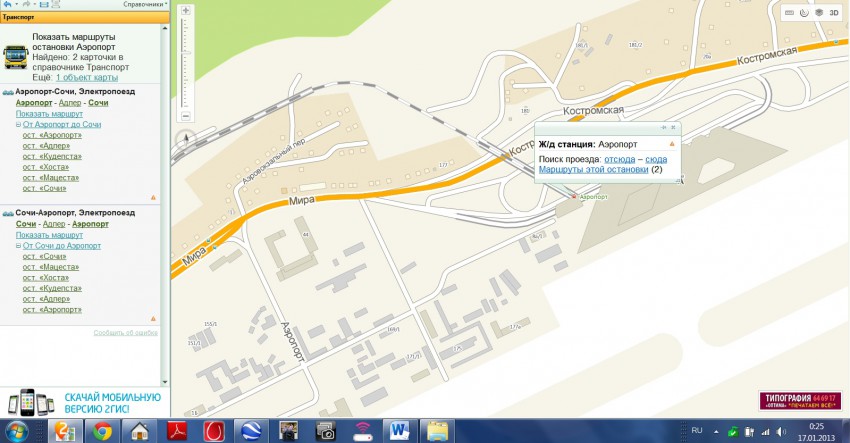
Task: Click the ruler measurement tool icon
Action: [x=789, y=12]
